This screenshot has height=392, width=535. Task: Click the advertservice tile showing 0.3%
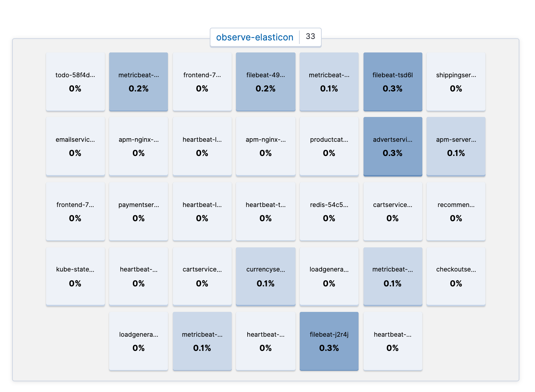tap(393, 146)
